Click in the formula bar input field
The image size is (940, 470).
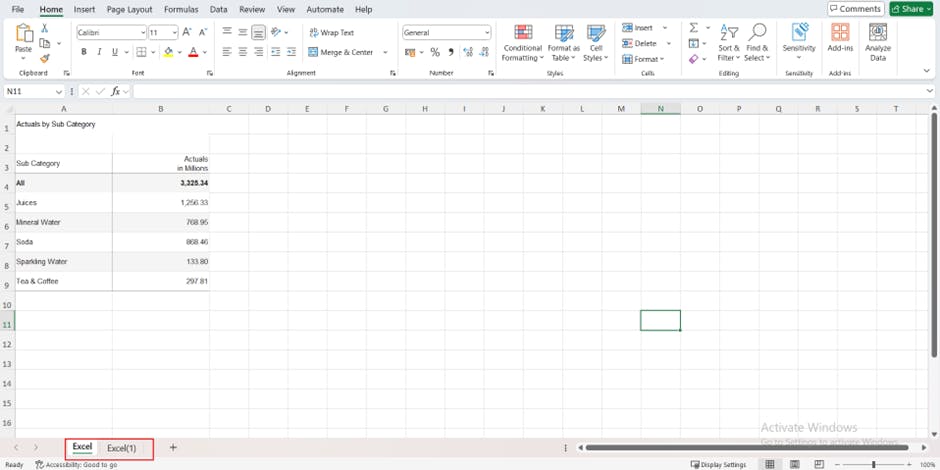[x=528, y=91]
